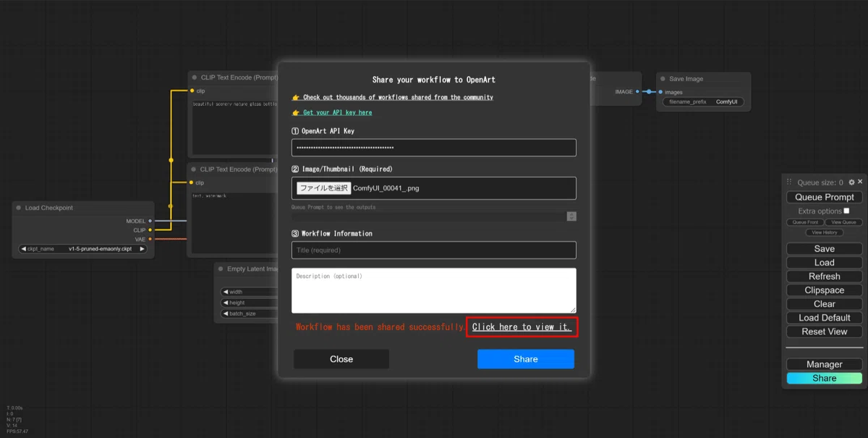Close the queue panel with X
The image size is (868, 438).
pos(860,182)
